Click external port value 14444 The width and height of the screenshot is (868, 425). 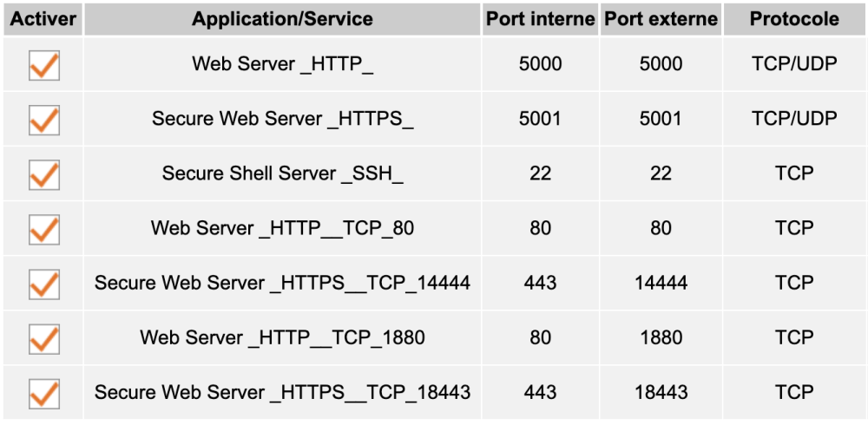coord(661,284)
